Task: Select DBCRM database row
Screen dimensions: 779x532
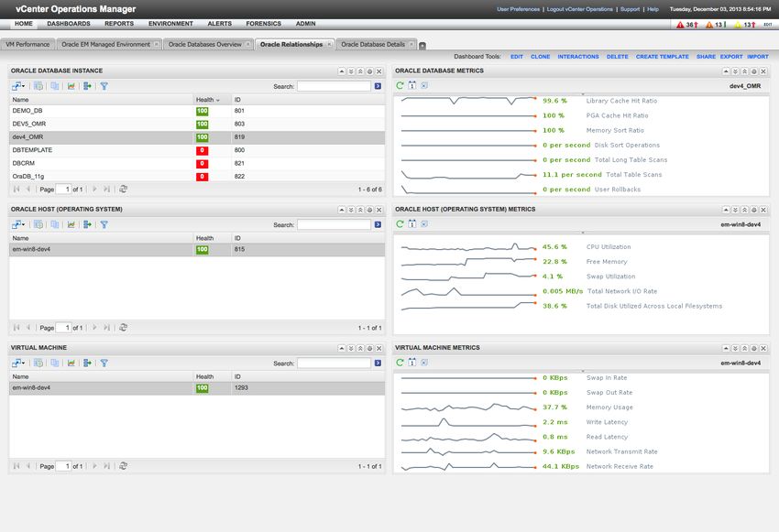Action: pos(197,163)
